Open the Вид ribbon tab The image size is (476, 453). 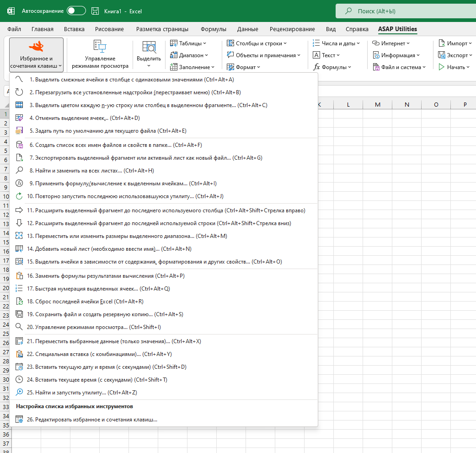point(331,29)
